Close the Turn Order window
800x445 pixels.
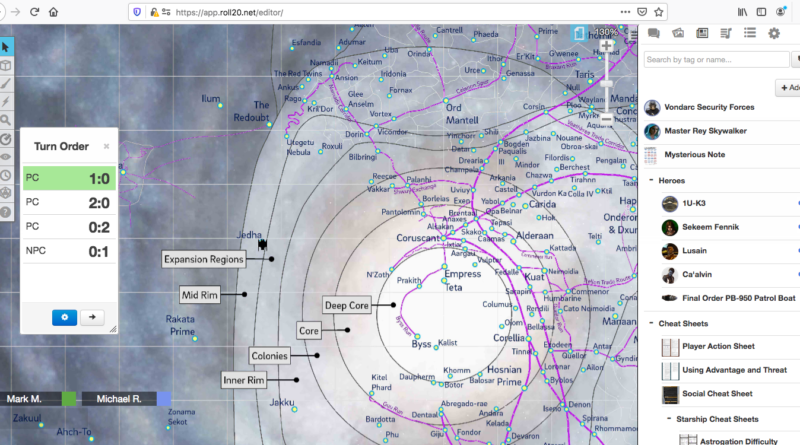click(x=106, y=146)
